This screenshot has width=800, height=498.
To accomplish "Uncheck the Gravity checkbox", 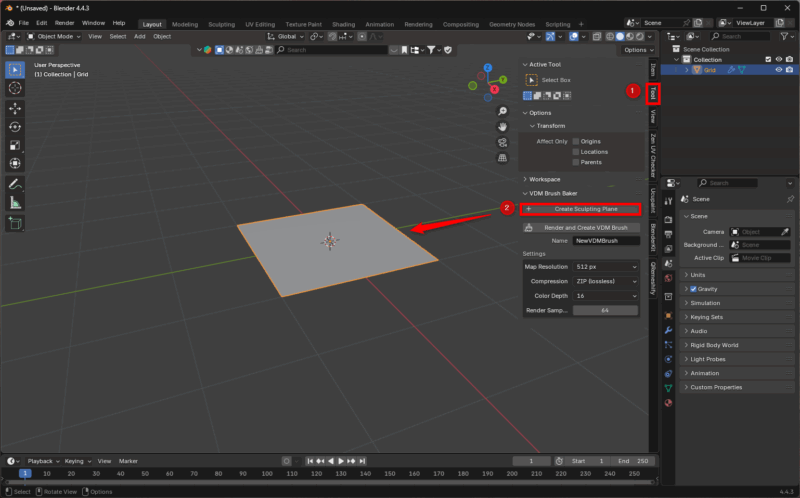I will pyautogui.click(x=693, y=289).
